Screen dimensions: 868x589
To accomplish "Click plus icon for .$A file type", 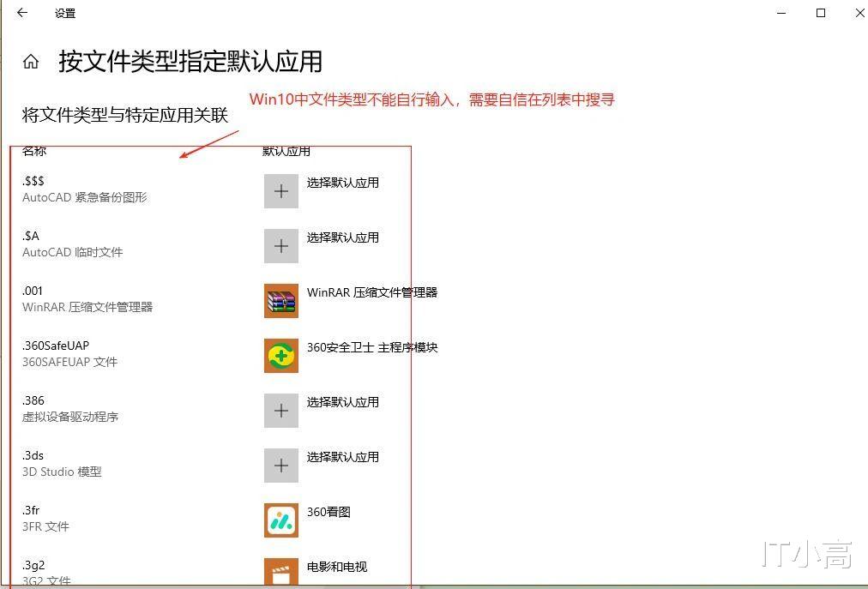I will pyautogui.click(x=281, y=246).
